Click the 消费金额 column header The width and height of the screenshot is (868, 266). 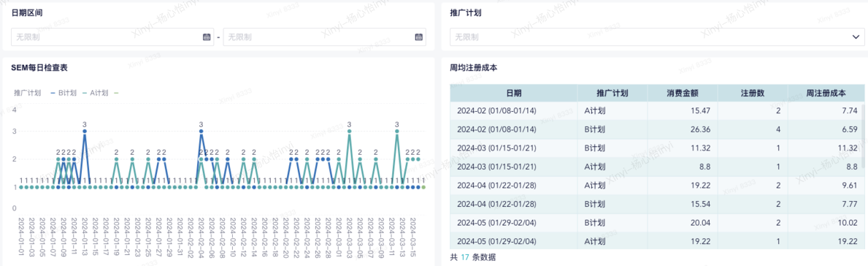683,93
